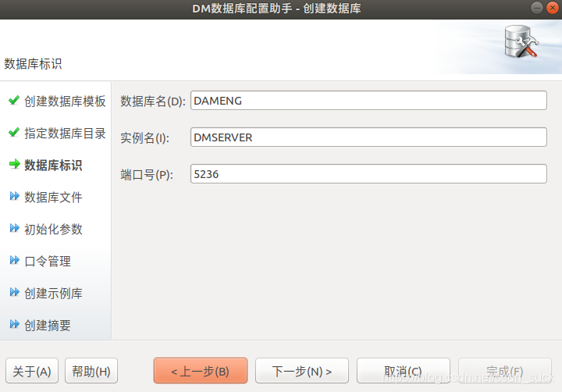Go to the 数据库文件 step
Viewport: 562px width, 392px height.
tap(53, 198)
